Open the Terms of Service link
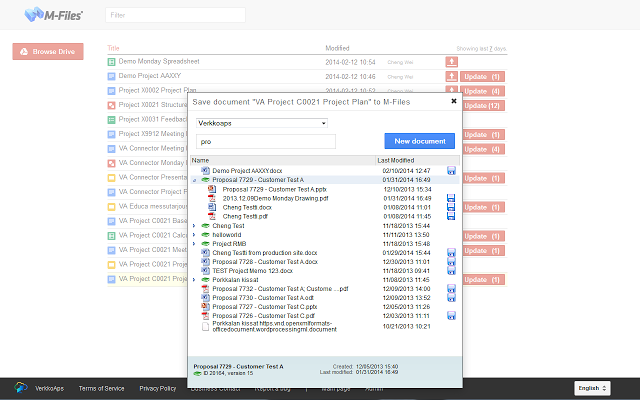The height and width of the screenshot is (400, 640). 101,387
